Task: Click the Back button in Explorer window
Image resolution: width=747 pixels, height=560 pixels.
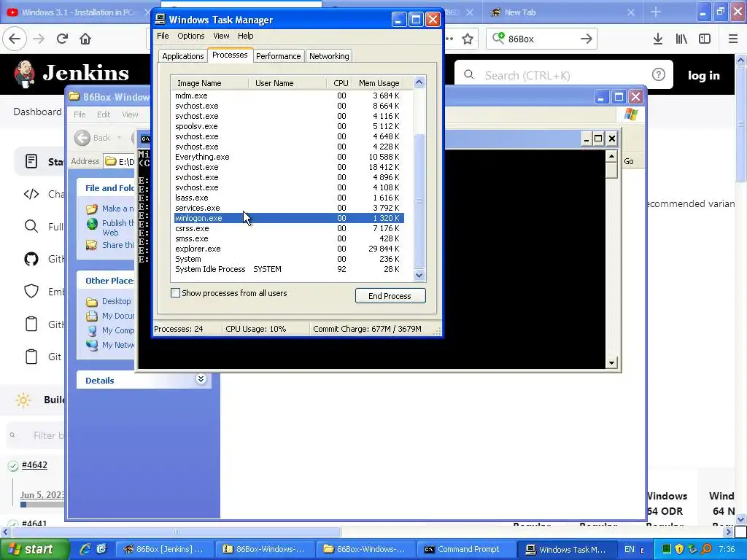Action: [x=93, y=138]
